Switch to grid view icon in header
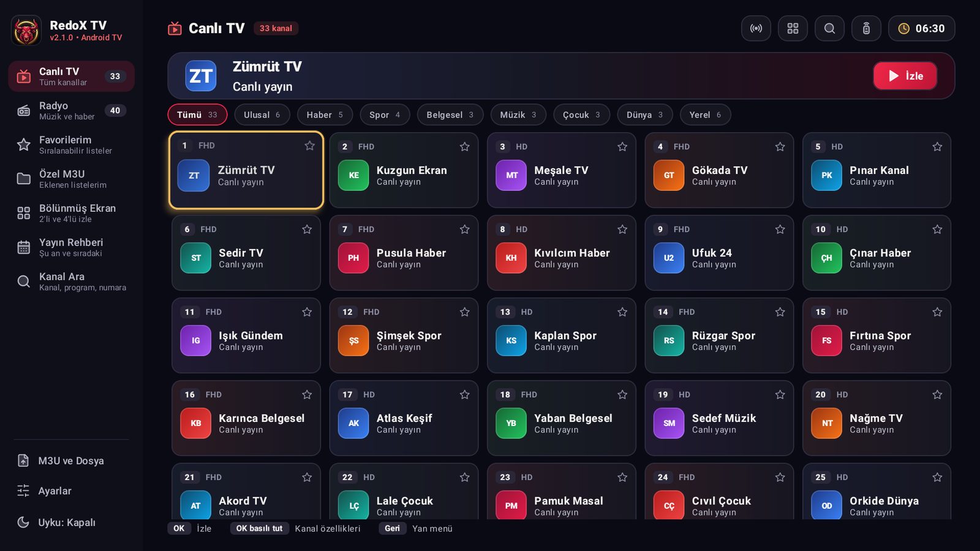 (793, 28)
